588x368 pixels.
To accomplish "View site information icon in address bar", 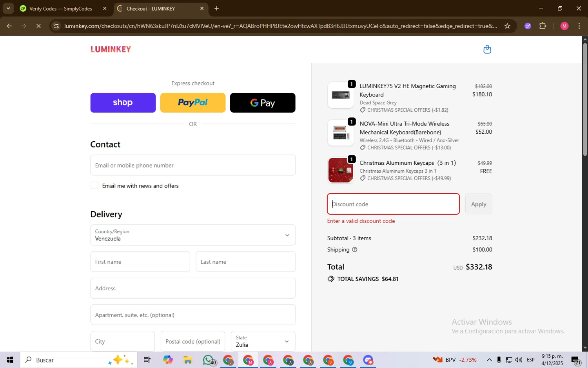I will point(56,26).
